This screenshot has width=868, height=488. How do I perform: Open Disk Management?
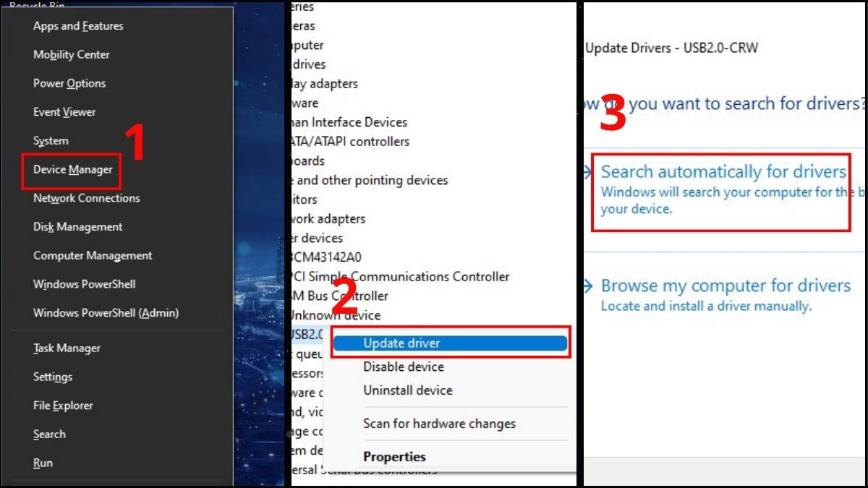[x=77, y=226]
